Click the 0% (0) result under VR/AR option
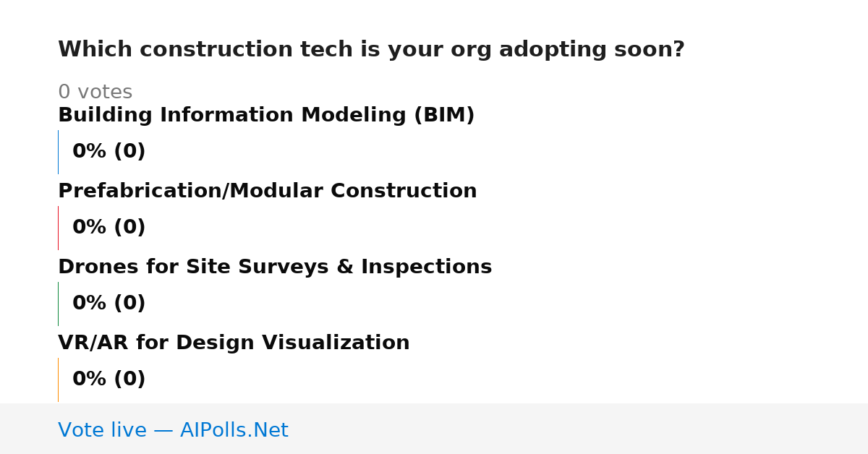 [109, 380]
